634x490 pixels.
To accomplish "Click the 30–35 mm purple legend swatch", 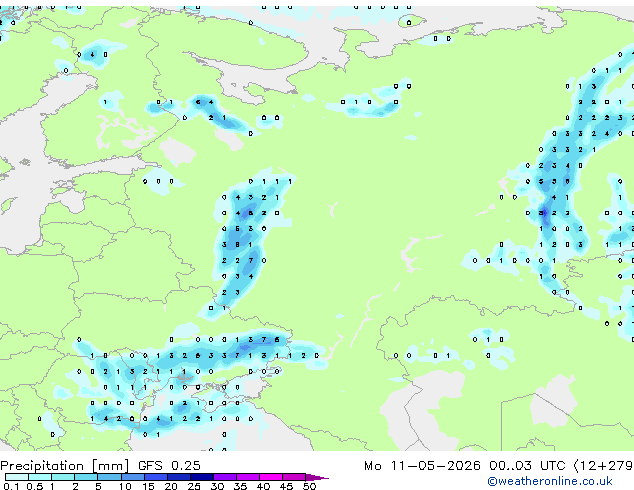I will click(x=224, y=477).
